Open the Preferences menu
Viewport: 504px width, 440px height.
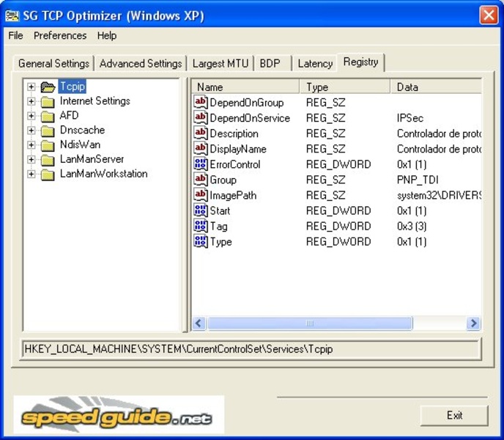(60, 35)
